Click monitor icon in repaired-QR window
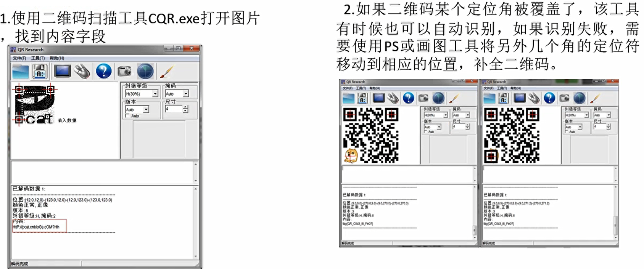Image resolution: width=644 pixels, height=269 pixels. [519, 98]
